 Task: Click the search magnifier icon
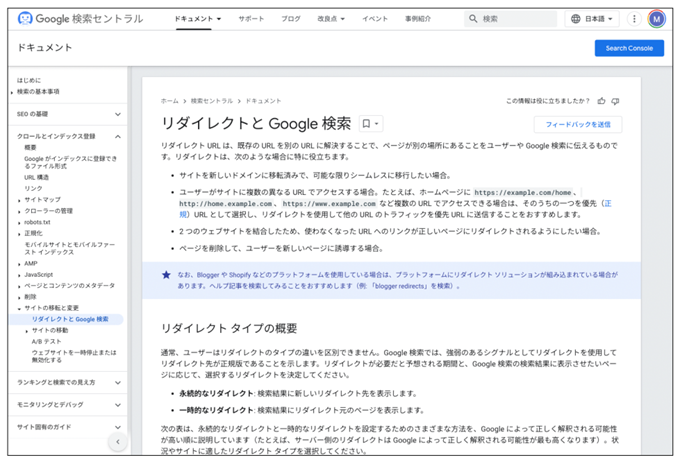(x=473, y=19)
